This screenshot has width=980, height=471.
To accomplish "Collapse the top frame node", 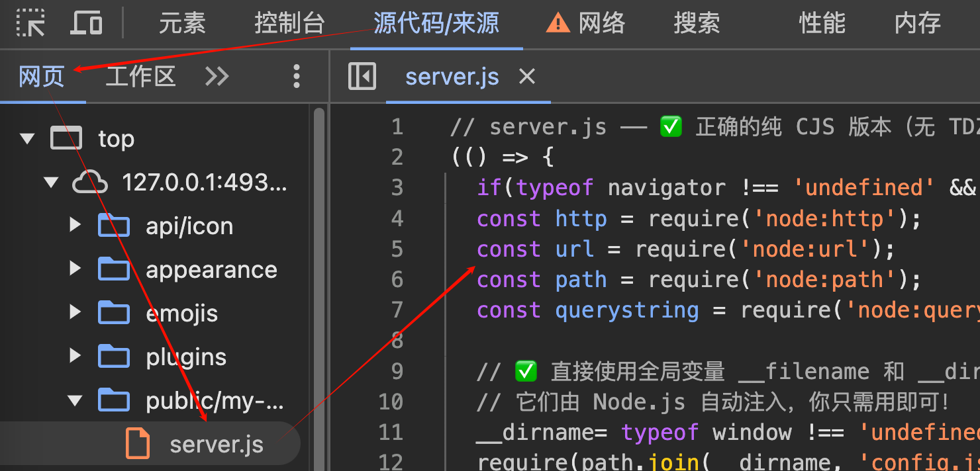I will point(27,139).
